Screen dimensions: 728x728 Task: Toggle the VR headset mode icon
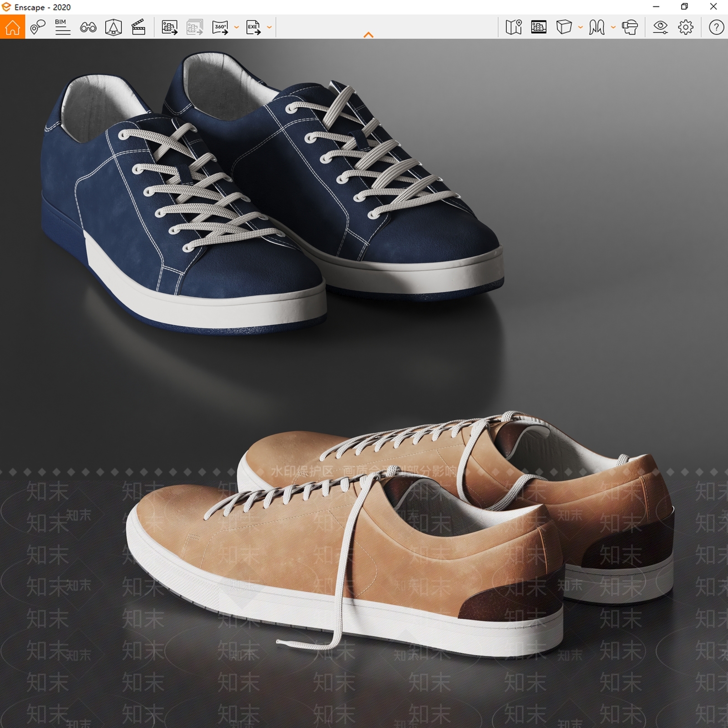pyautogui.click(x=630, y=27)
